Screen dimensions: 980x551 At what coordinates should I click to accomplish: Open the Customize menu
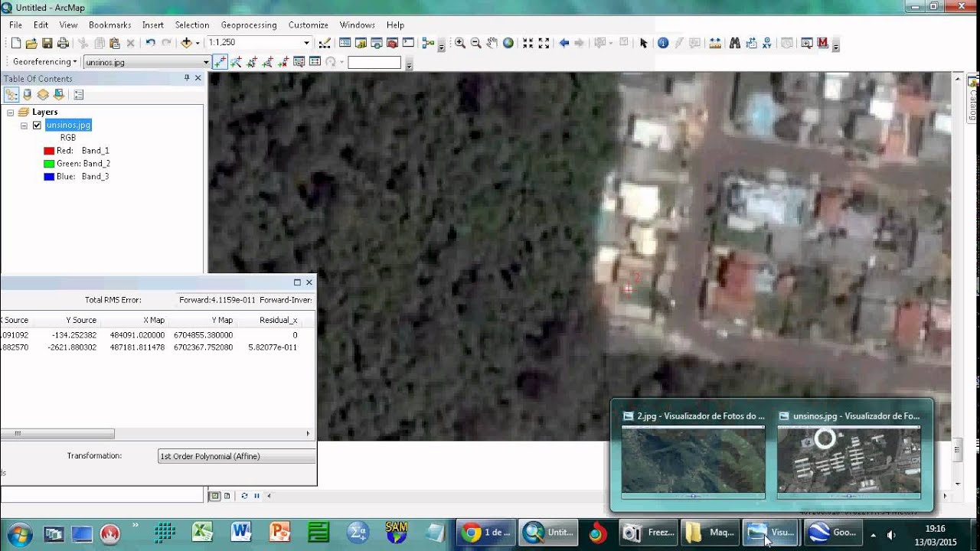308,25
